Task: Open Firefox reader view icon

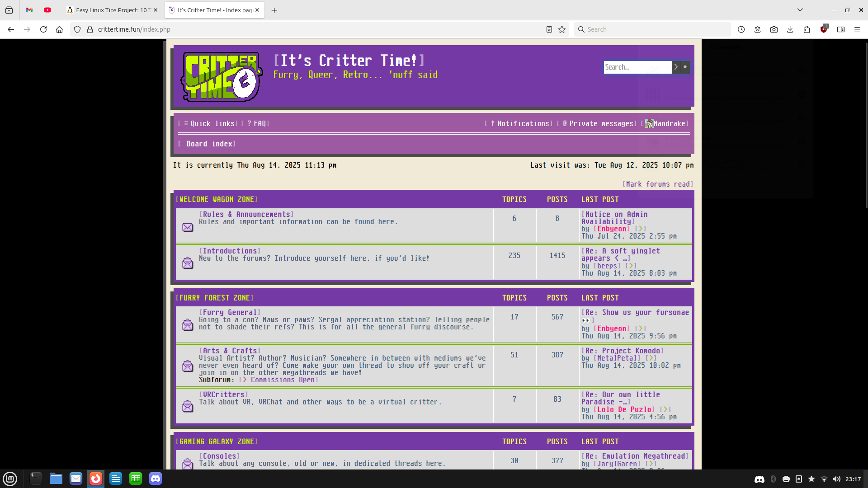Action: pyautogui.click(x=549, y=29)
